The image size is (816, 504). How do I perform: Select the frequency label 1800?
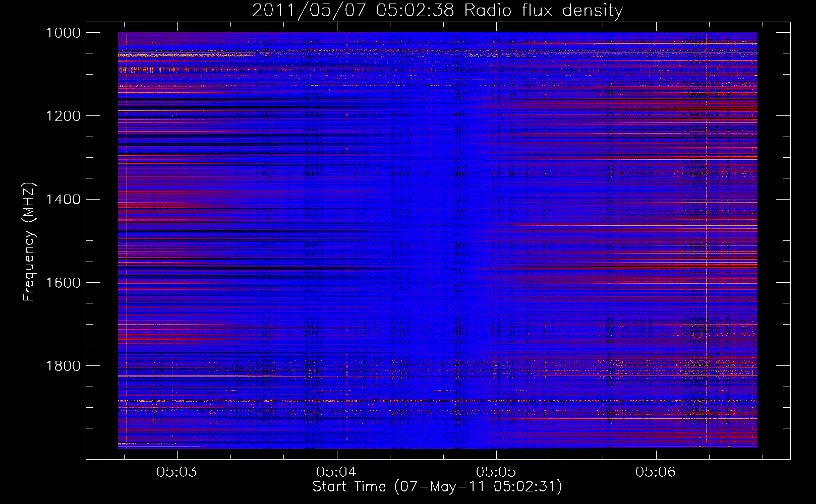(63, 366)
